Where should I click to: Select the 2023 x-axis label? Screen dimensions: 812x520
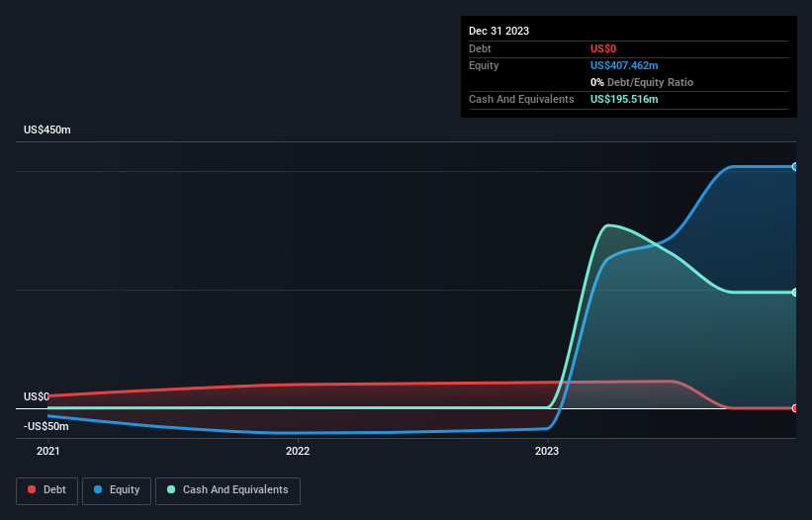click(x=547, y=451)
